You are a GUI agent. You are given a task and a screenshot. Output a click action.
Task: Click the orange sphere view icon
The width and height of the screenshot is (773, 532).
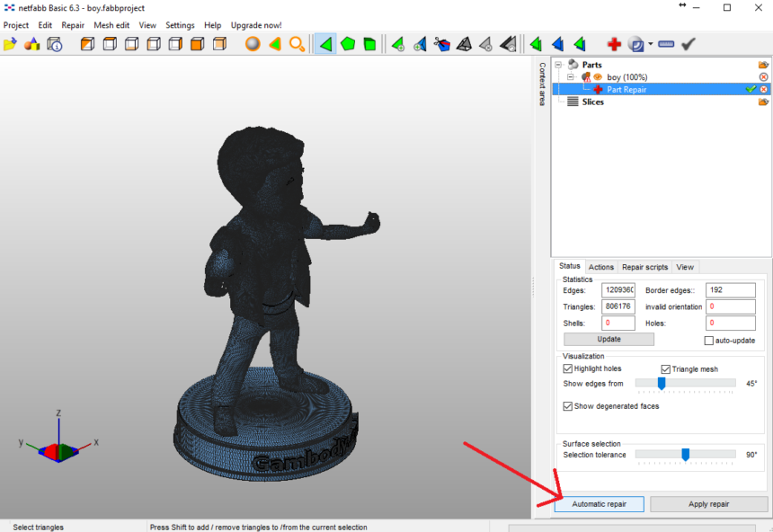[251, 43]
